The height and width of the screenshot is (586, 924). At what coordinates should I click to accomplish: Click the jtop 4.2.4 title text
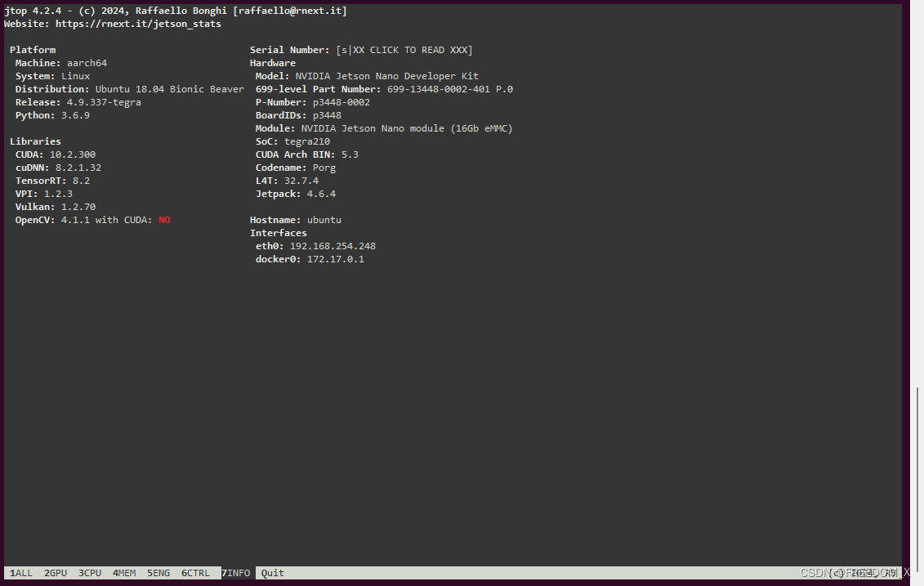tap(33, 11)
